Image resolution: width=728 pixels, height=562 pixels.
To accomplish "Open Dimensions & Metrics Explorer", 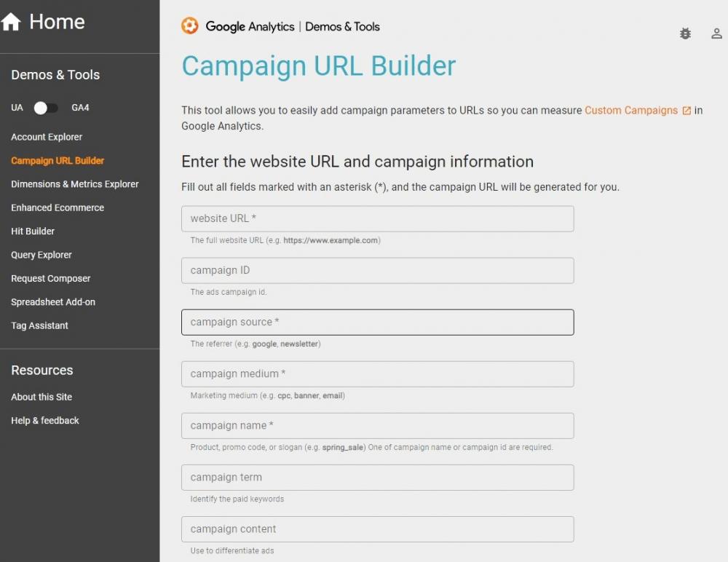I will [x=75, y=184].
